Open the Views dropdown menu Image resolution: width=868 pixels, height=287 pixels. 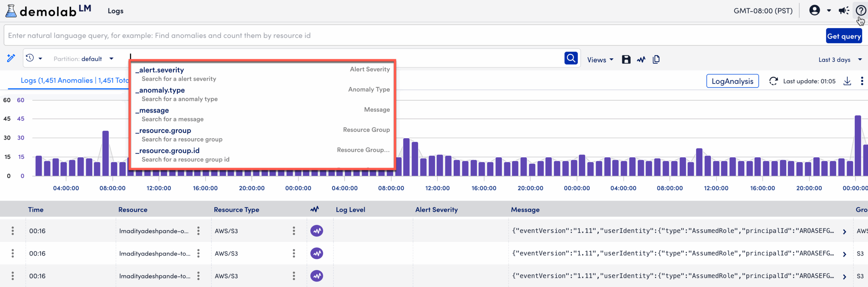[x=600, y=60]
